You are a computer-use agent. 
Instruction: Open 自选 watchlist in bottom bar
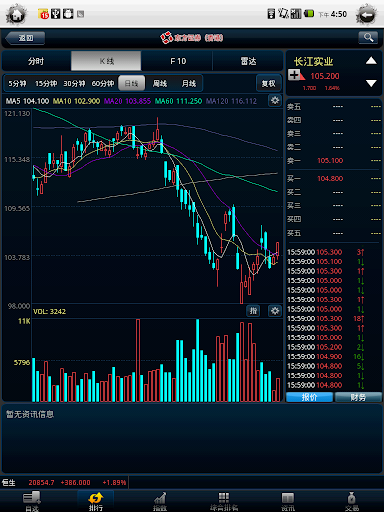pyautogui.click(x=32, y=501)
